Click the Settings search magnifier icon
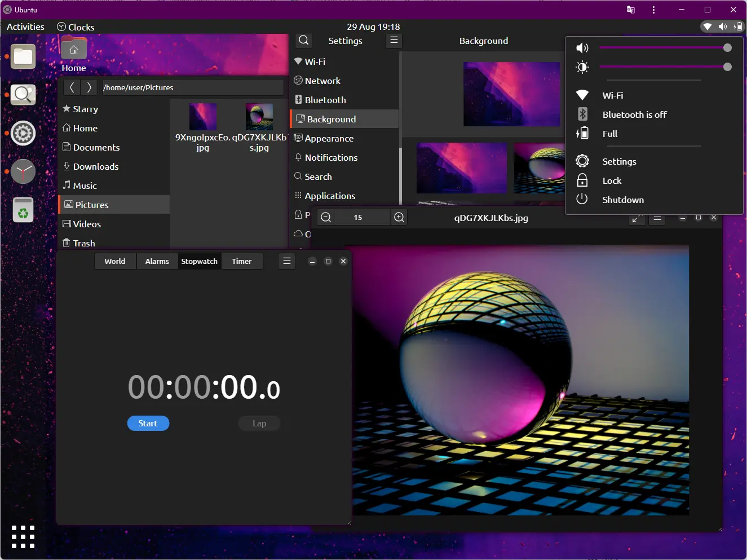 pyautogui.click(x=304, y=41)
